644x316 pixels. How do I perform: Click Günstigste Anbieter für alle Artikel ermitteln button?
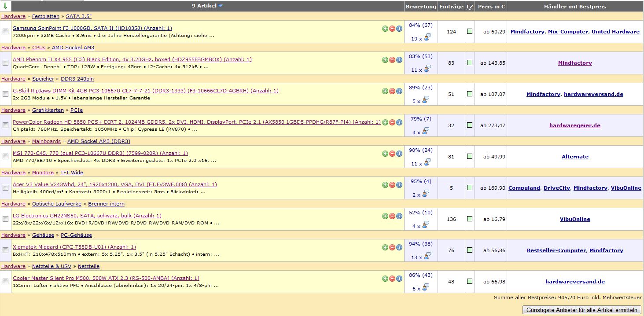point(582,310)
